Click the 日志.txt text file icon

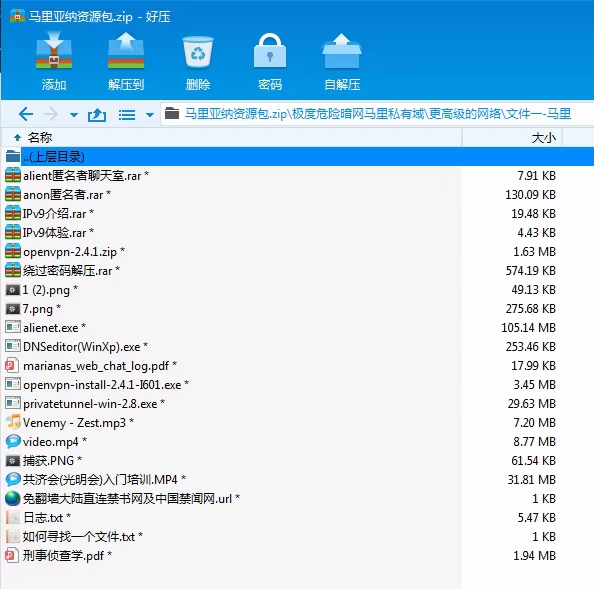13,517
